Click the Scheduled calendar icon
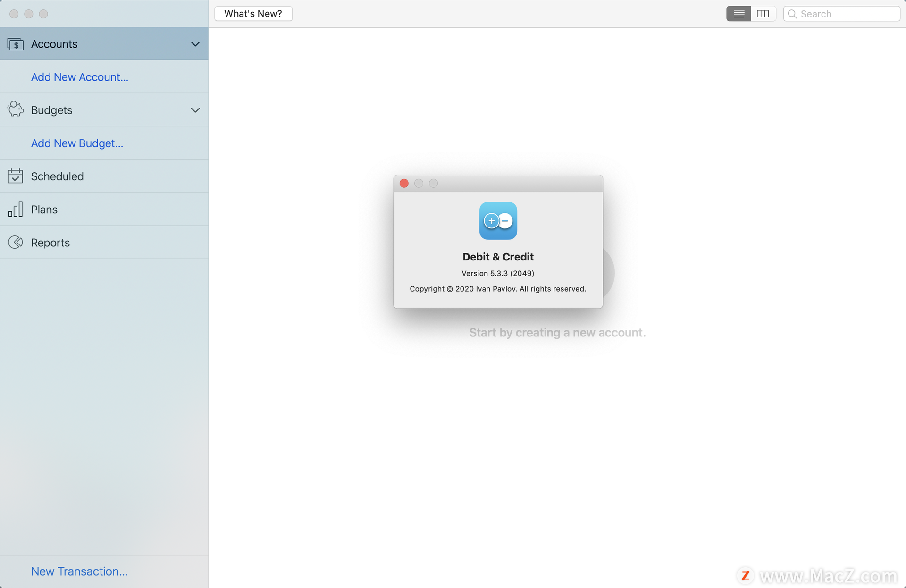 16,176
